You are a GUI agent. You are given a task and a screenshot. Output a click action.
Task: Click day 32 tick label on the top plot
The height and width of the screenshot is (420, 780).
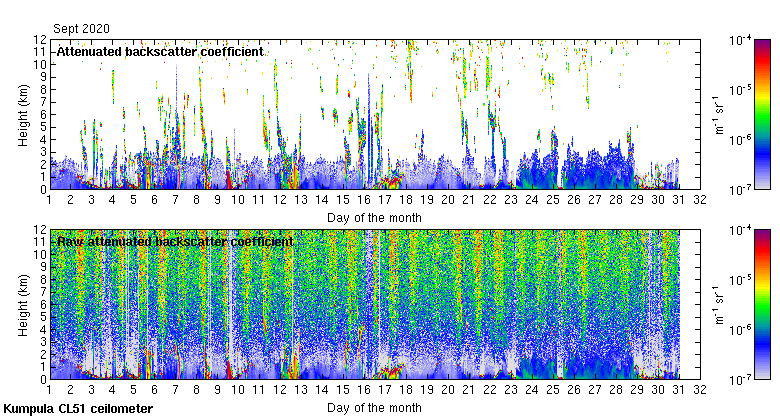point(700,200)
